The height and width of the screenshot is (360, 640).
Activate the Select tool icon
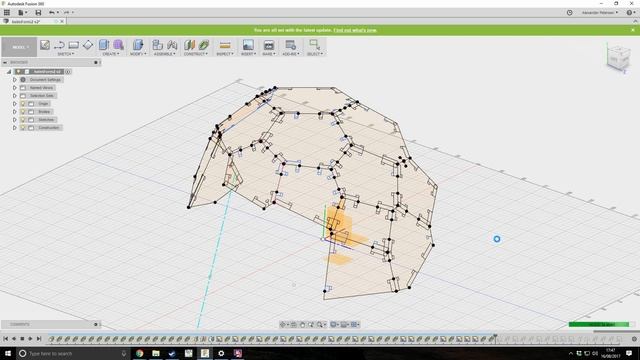(x=314, y=44)
